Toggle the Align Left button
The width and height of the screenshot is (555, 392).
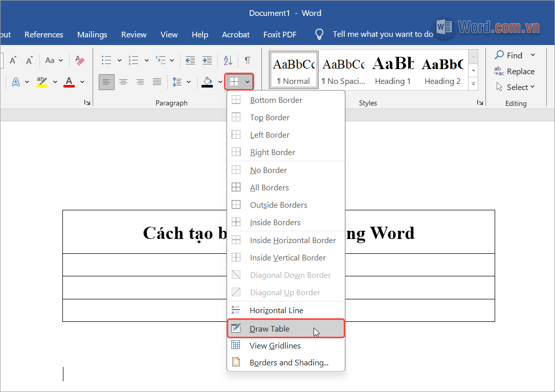106,82
